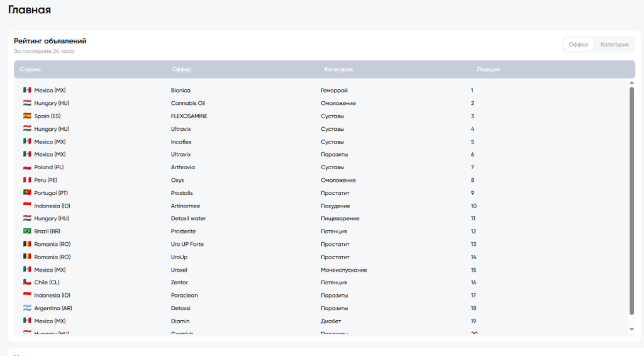644x356 pixels.
Task: Click the Poland flag icon
Action: pos(27,167)
